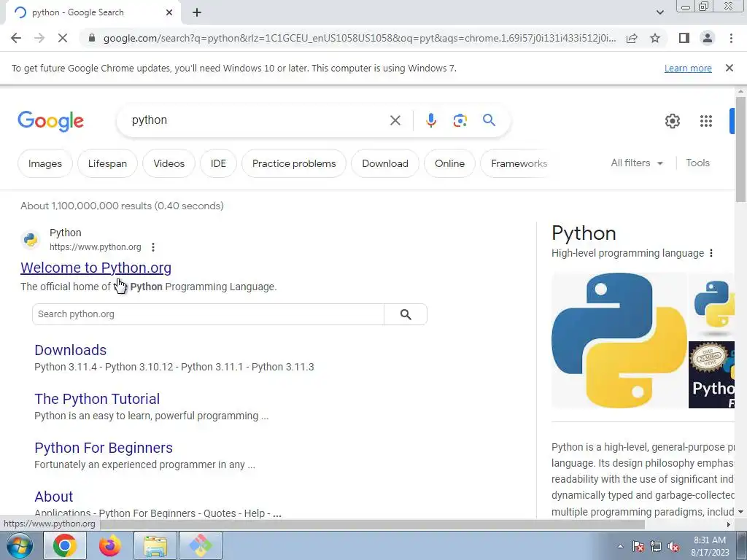747x560 pixels.
Task: Click the network tray icon
Action: point(656,546)
